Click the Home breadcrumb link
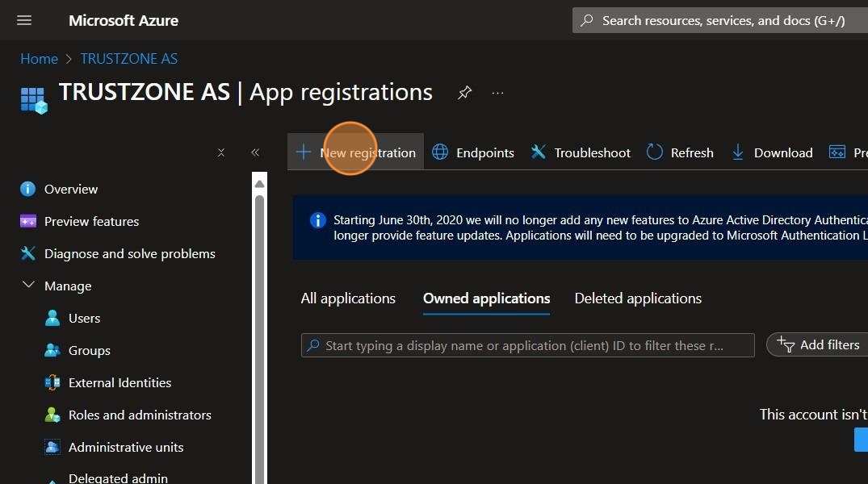The width and height of the screenshot is (868, 484). coord(39,59)
